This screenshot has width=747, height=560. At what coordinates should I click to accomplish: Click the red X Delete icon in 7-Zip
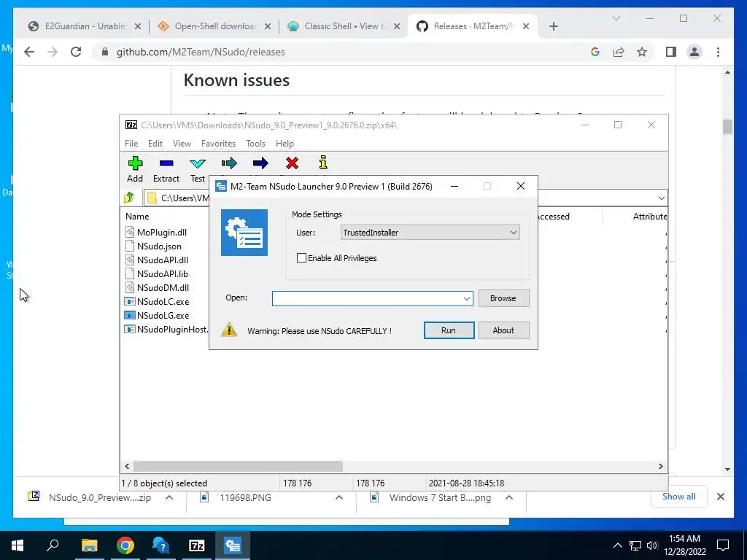point(292,163)
